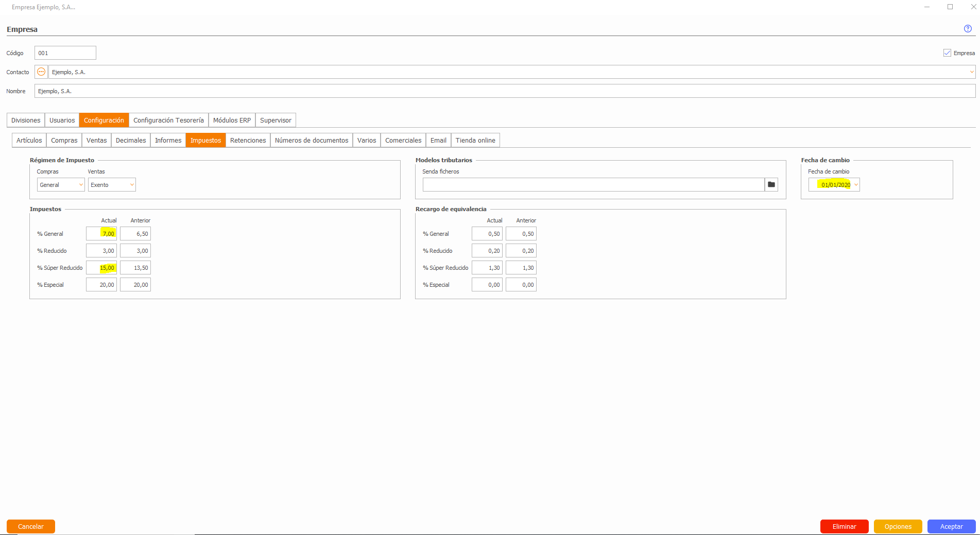Open the Ventas régimen dropdown
Viewport: 980px width, 535px height.
point(112,185)
